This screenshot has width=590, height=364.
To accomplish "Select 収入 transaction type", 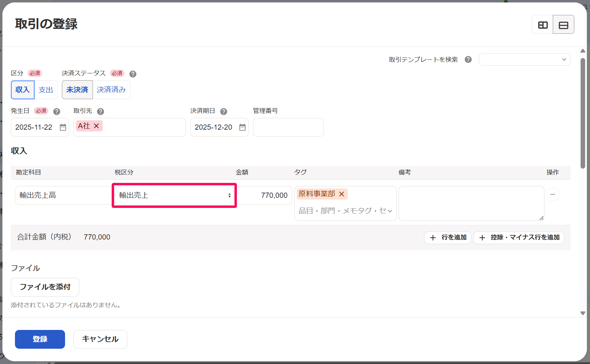I will (x=23, y=90).
